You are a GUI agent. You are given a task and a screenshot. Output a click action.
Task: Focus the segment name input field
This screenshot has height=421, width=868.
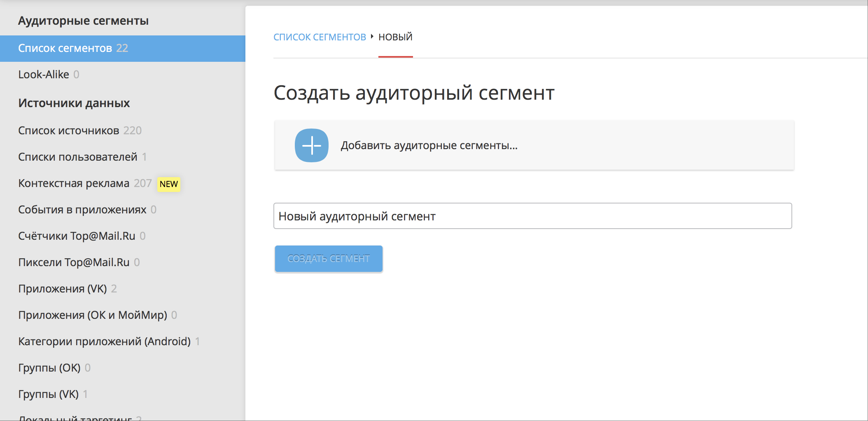point(532,216)
